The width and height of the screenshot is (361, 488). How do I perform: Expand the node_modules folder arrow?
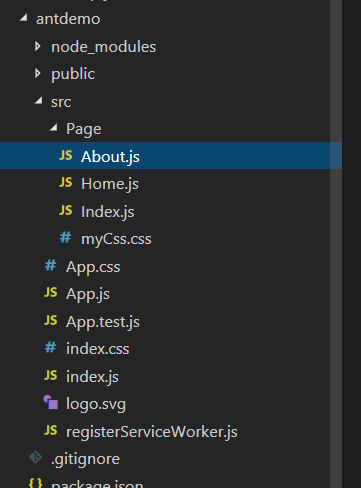point(38,46)
